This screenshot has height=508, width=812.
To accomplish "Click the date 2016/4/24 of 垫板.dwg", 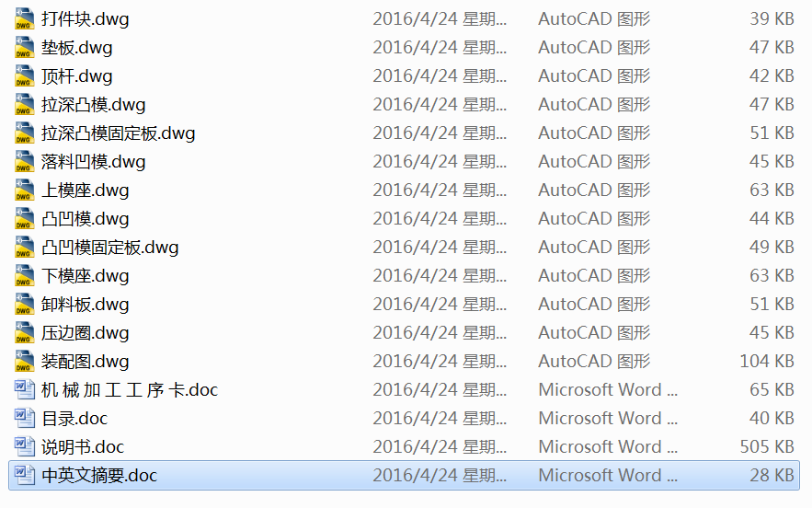I will [x=440, y=47].
